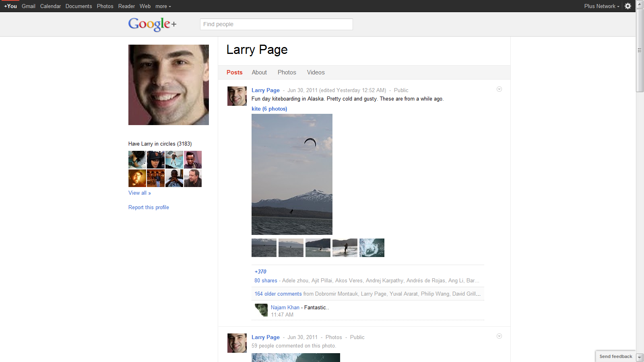Open first circle member avatar, top row
The height and width of the screenshot is (362, 644).
137,160
